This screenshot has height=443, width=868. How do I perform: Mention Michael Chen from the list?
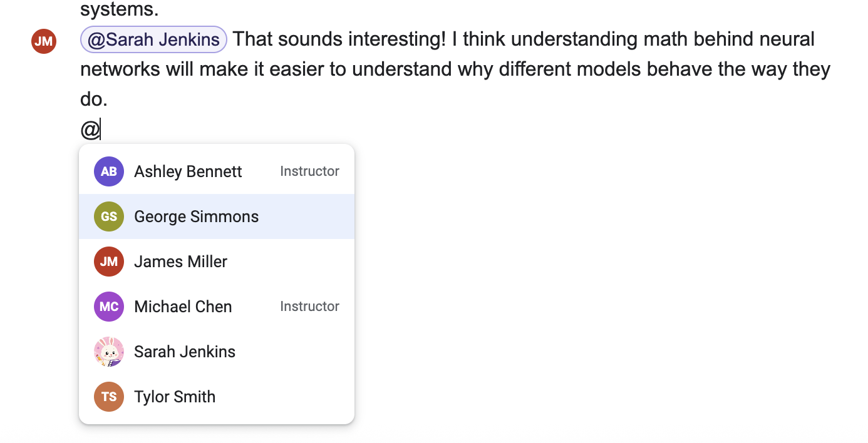(x=217, y=307)
